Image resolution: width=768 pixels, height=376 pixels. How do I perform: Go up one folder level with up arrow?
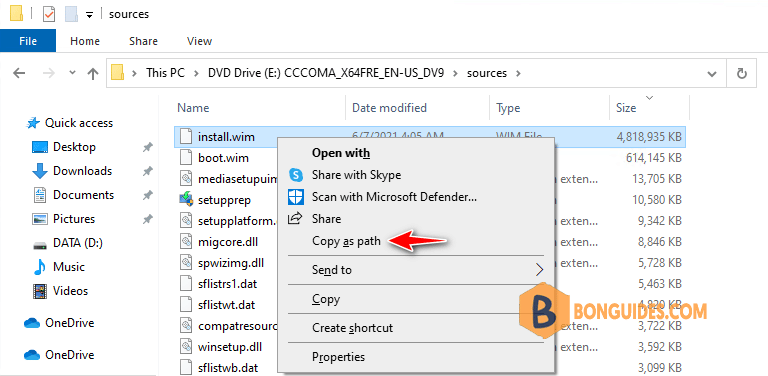(x=93, y=73)
